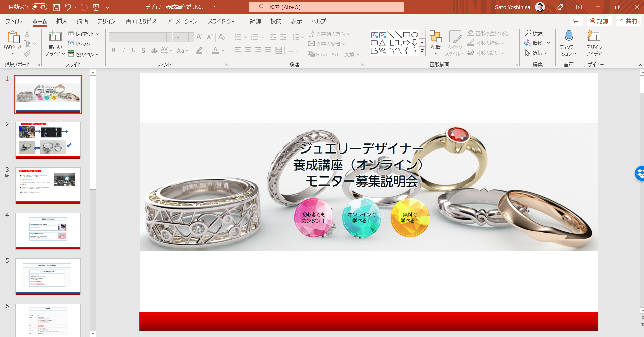Undo the last action
Image resolution: width=644 pixels, height=337 pixels.
(68, 7)
